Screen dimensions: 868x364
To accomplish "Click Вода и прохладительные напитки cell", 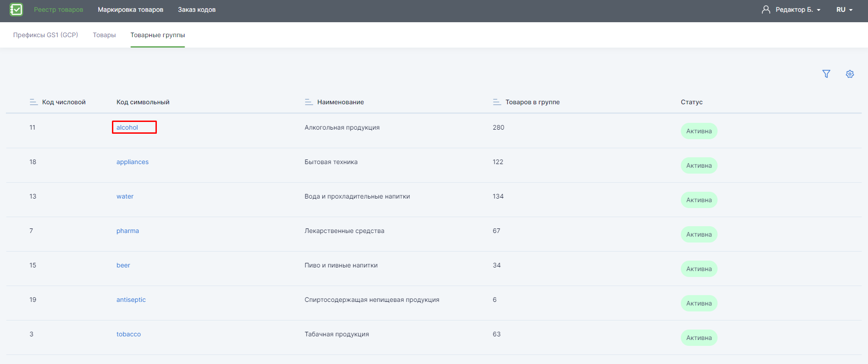I will pos(357,196).
